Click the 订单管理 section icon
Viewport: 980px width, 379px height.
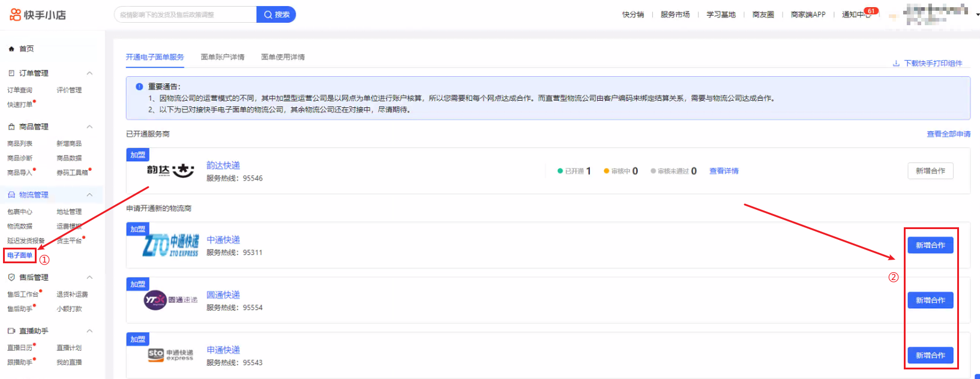point(11,73)
